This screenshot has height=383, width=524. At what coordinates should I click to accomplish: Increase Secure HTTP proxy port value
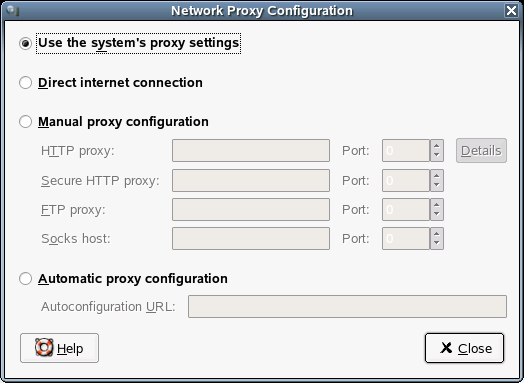436,175
